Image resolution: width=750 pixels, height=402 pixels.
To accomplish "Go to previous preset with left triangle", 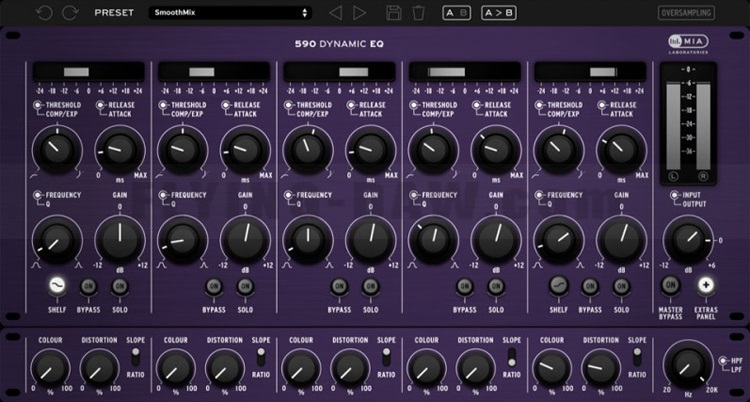I will [336, 13].
